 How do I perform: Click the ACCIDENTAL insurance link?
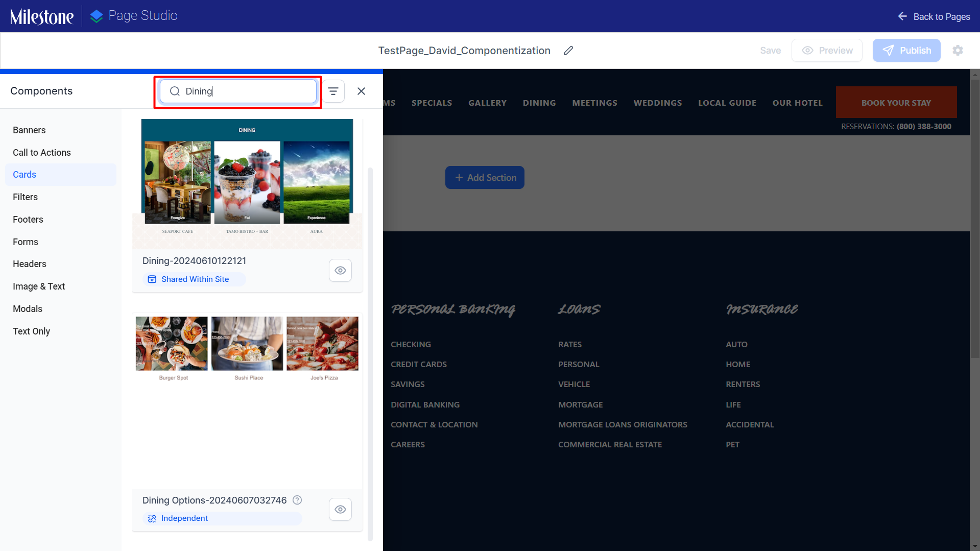point(750,424)
